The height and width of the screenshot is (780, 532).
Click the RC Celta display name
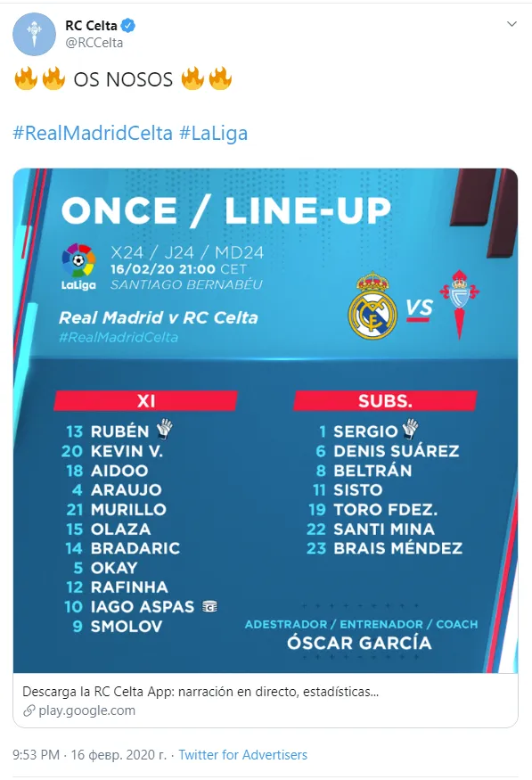tap(91, 25)
